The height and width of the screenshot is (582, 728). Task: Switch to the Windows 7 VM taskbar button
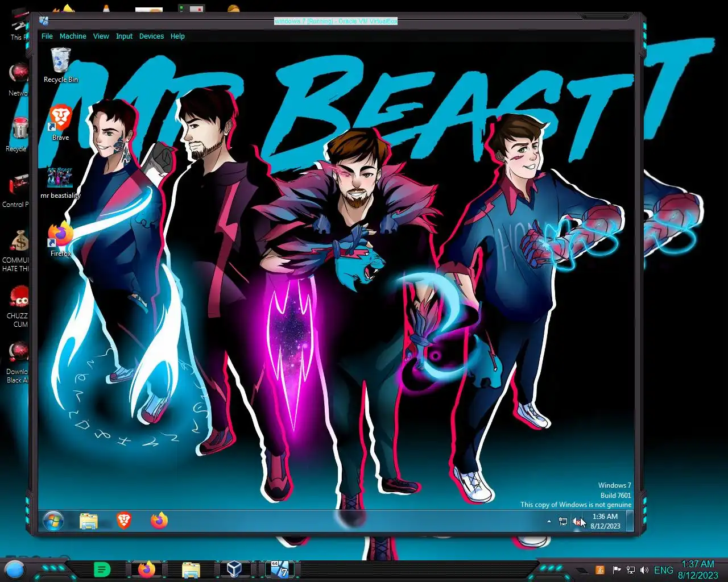click(x=279, y=569)
